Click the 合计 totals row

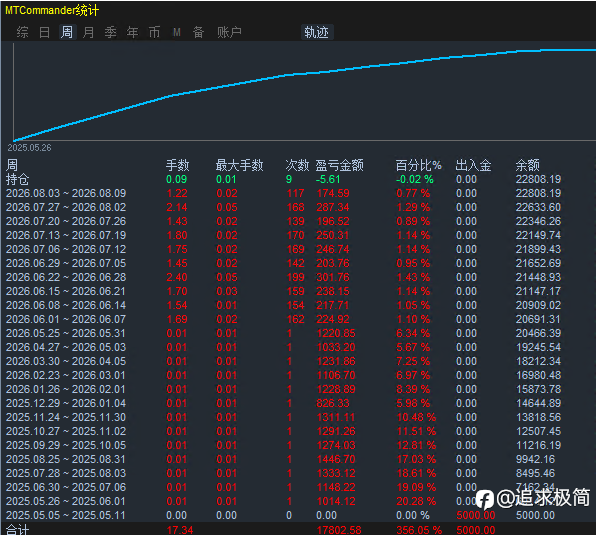point(298,529)
